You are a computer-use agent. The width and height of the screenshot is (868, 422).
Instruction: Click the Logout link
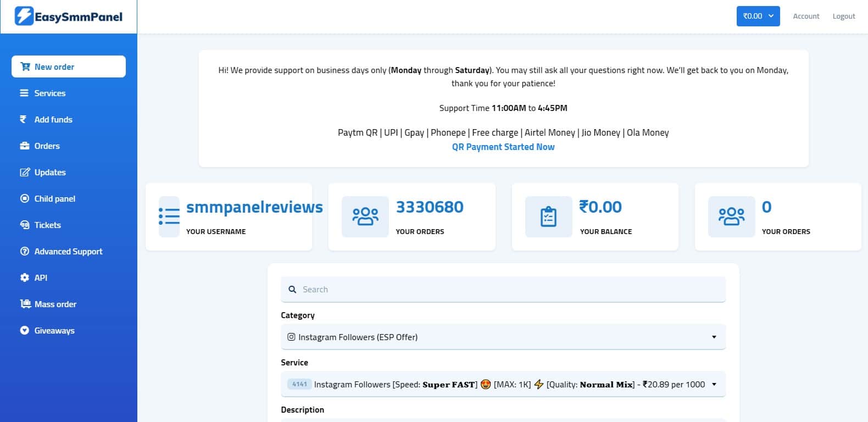843,16
